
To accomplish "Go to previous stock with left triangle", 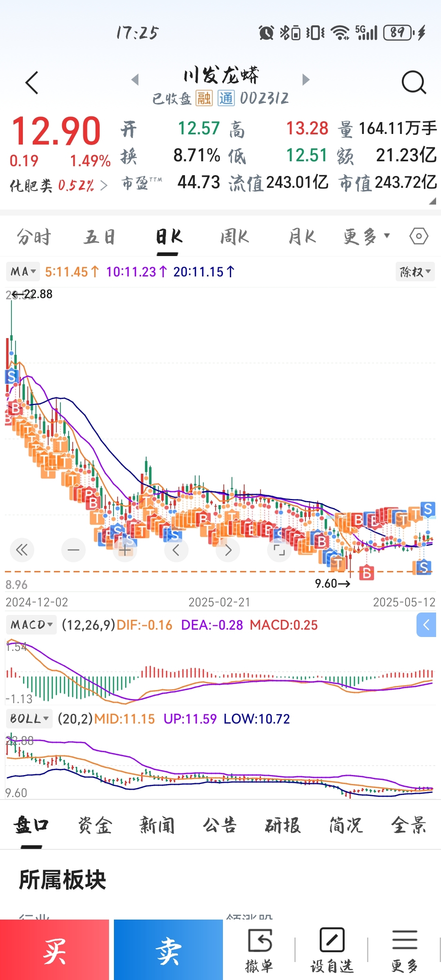I will 135,79.
